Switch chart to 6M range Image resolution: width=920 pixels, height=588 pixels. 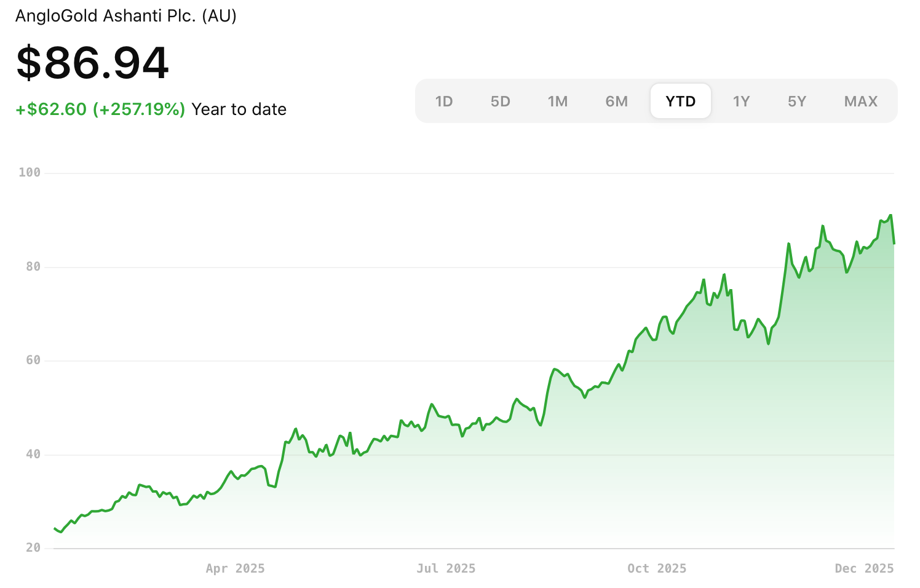[616, 101]
